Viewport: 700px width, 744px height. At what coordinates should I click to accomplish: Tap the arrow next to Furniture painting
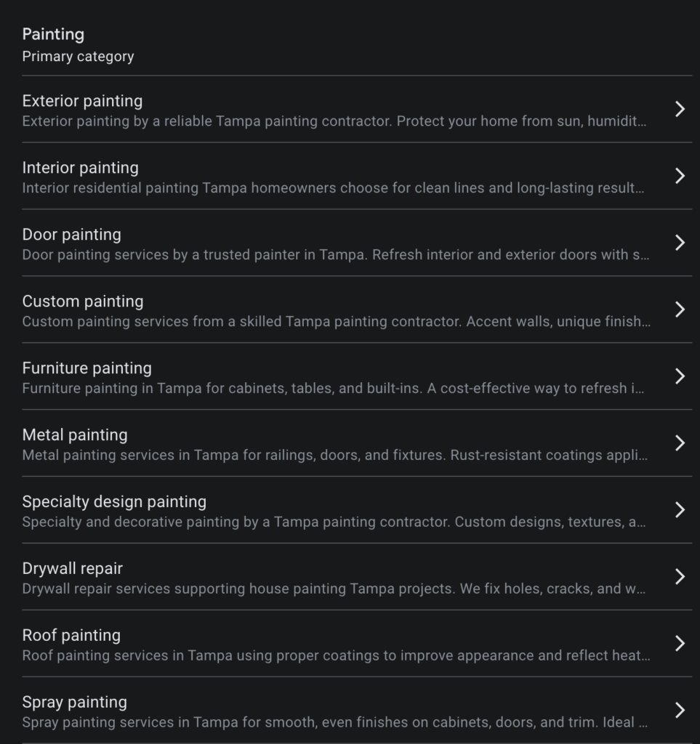pos(680,376)
